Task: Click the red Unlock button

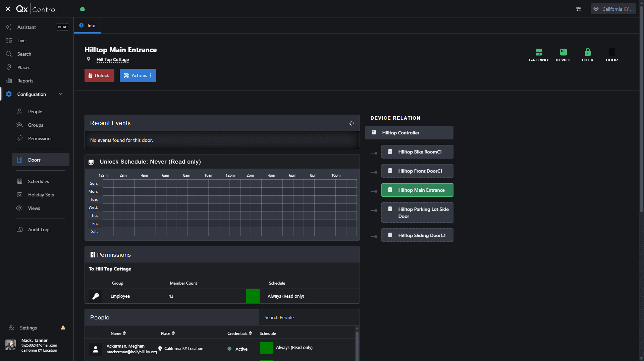Action: click(99, 75)
